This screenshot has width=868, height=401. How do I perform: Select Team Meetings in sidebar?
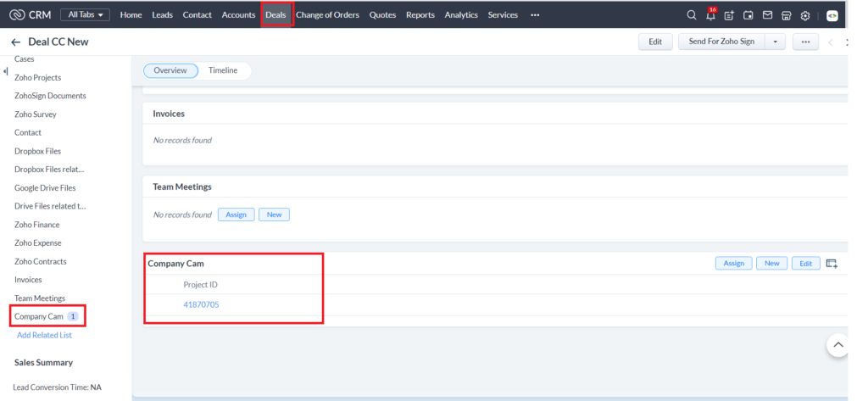[40, 298]
